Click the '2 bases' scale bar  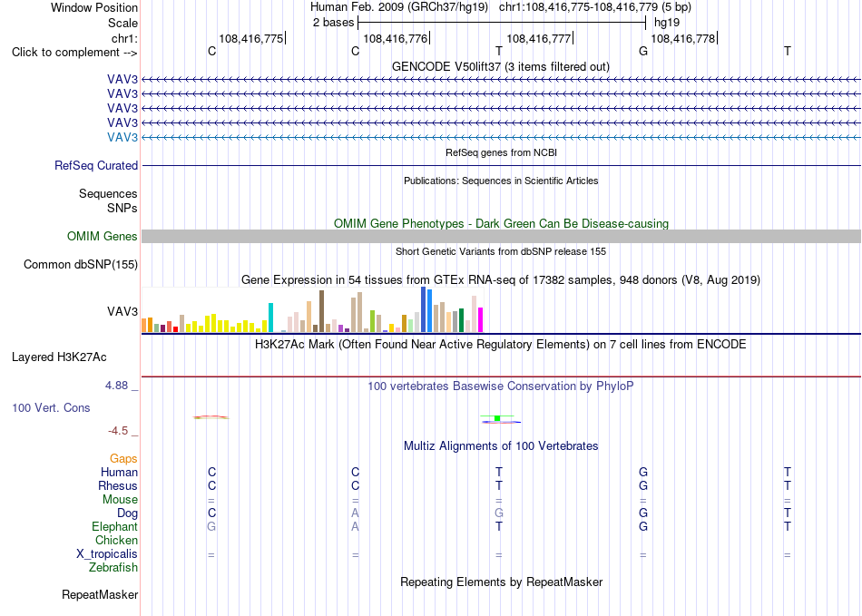point(502,23)
